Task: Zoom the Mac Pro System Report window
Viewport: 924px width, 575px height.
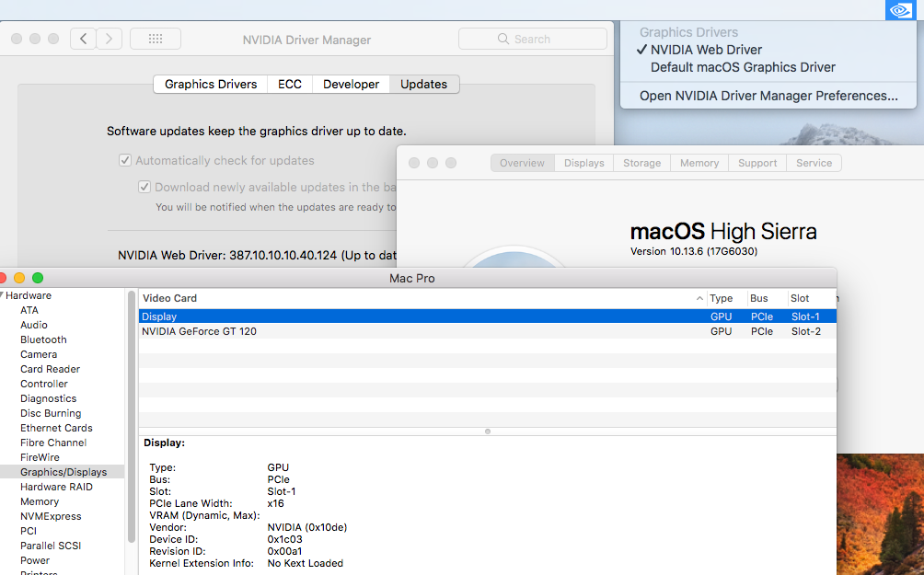Action: 38,278
